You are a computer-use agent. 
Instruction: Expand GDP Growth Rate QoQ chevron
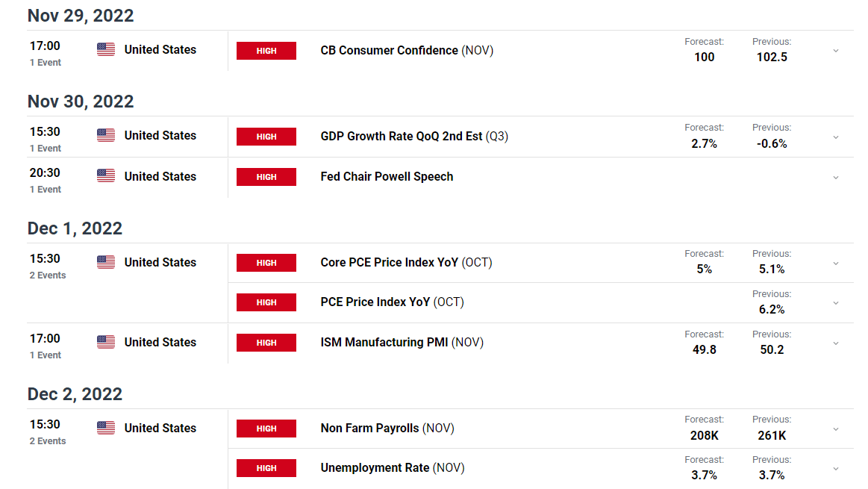tap(836, 137)
